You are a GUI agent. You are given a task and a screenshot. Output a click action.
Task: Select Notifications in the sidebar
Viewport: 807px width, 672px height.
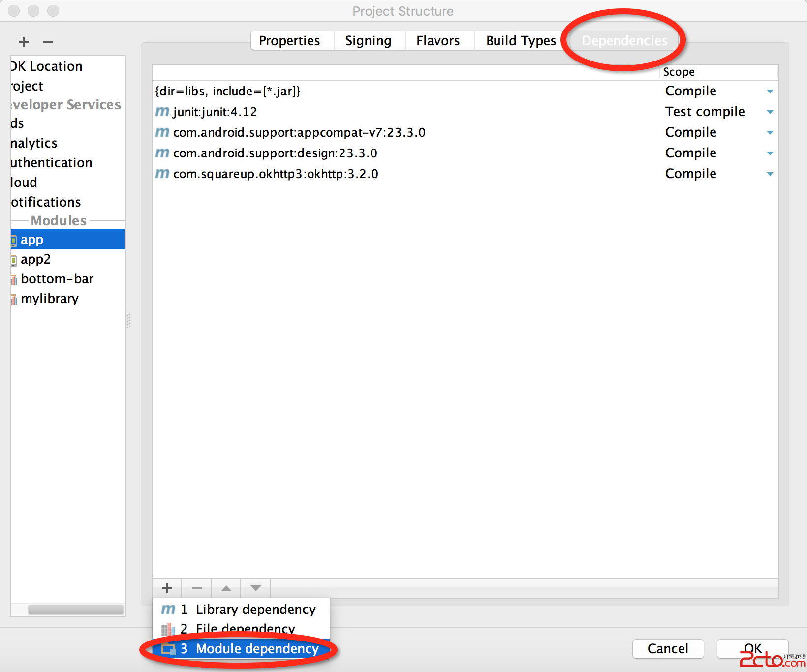pos(68,202)
